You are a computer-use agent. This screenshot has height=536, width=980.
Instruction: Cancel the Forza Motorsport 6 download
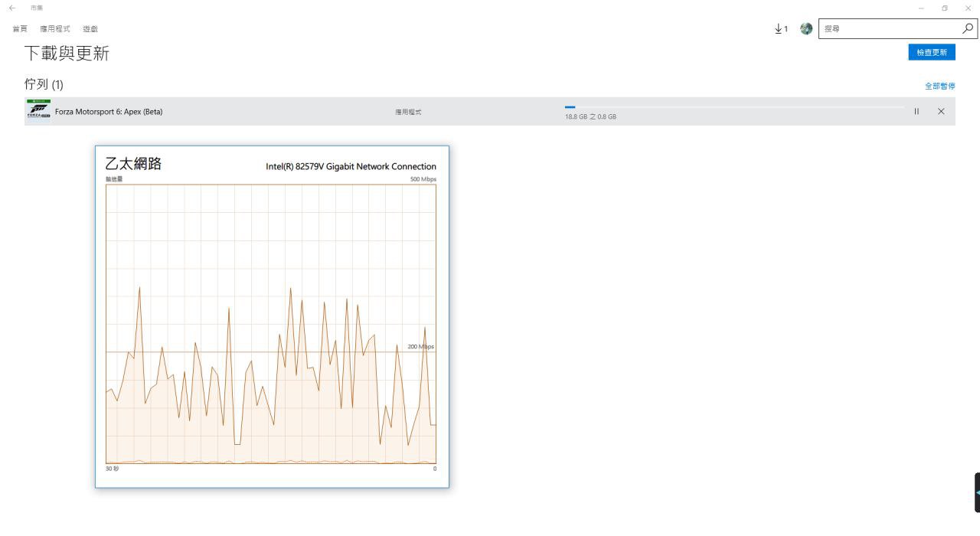pos(941,112)
